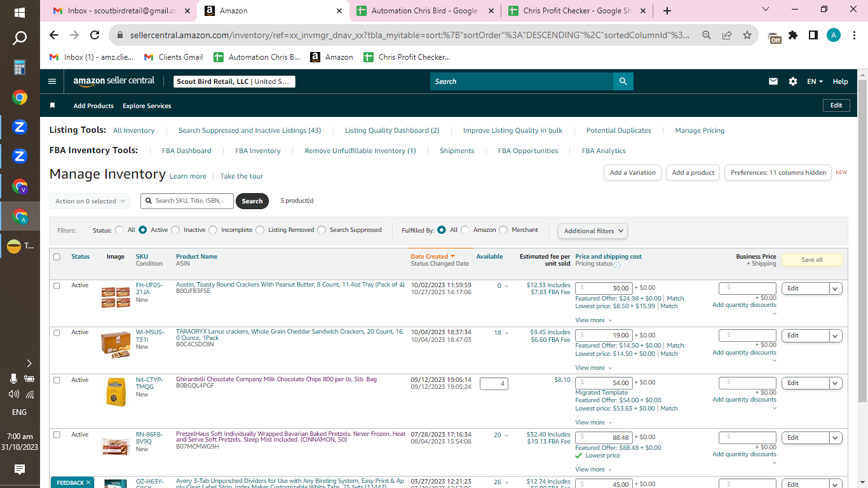This screenshot has height=488, width=868.
Task: Open a new browser tab with plus
Action: [x=667, y=11]
